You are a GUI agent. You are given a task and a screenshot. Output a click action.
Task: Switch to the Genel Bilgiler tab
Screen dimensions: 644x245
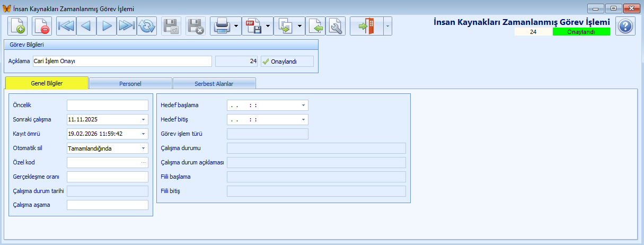tap(47, 83)
